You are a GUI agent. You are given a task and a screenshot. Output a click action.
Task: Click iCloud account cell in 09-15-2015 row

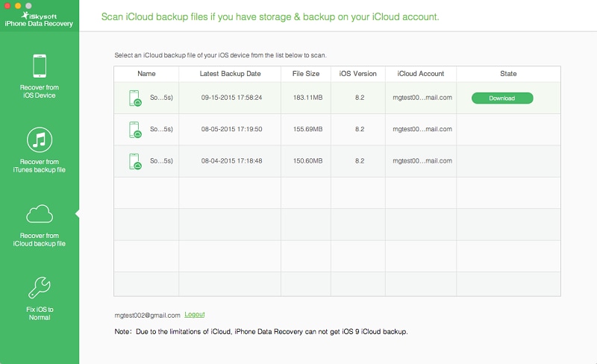422,98
